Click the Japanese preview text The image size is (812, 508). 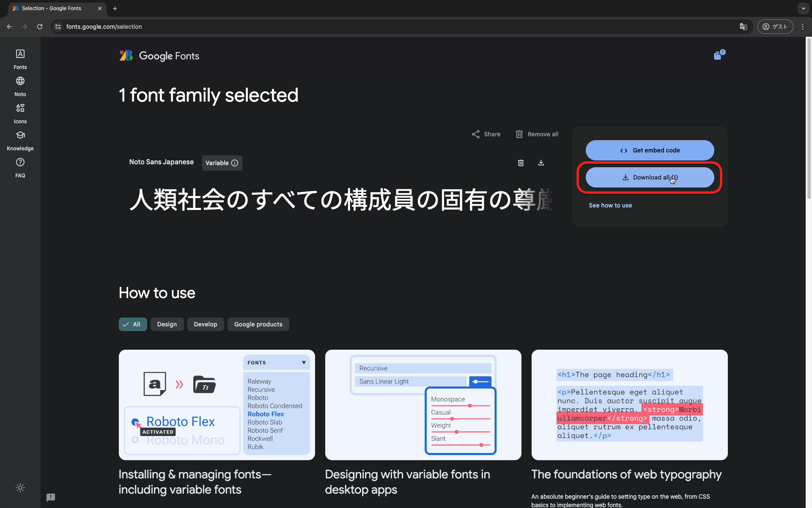[x=340, y=199]
